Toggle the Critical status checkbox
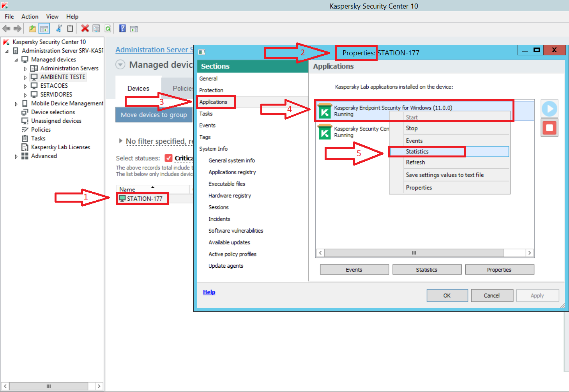The height and width of the screenshot is (392, 569). pos(168,158)
